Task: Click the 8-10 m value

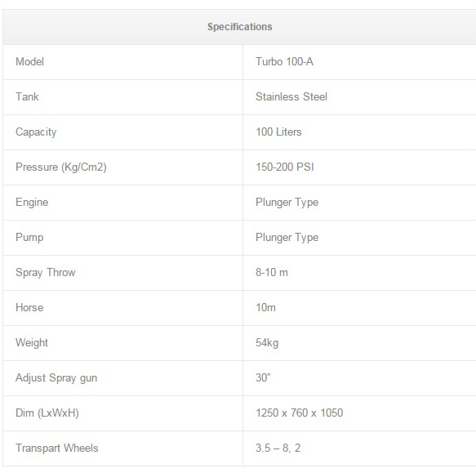Action: click(271, 272)
